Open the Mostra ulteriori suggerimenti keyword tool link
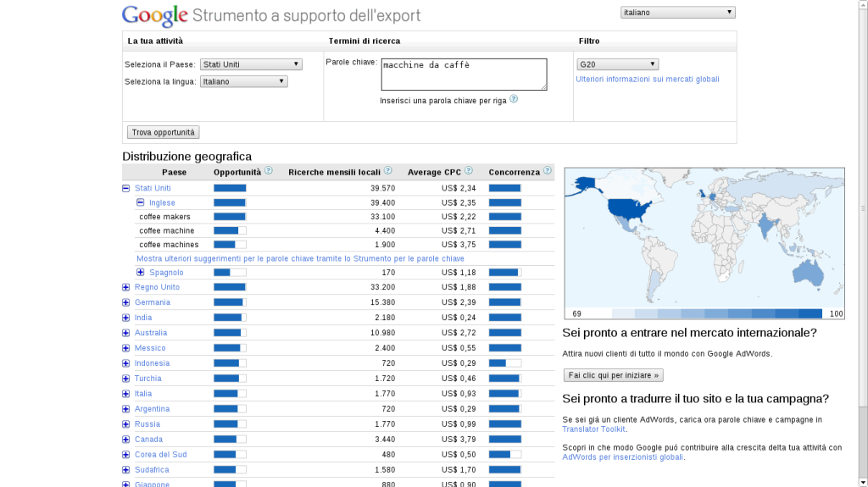This screenshot has height=487, width=868. coord(300,258)
